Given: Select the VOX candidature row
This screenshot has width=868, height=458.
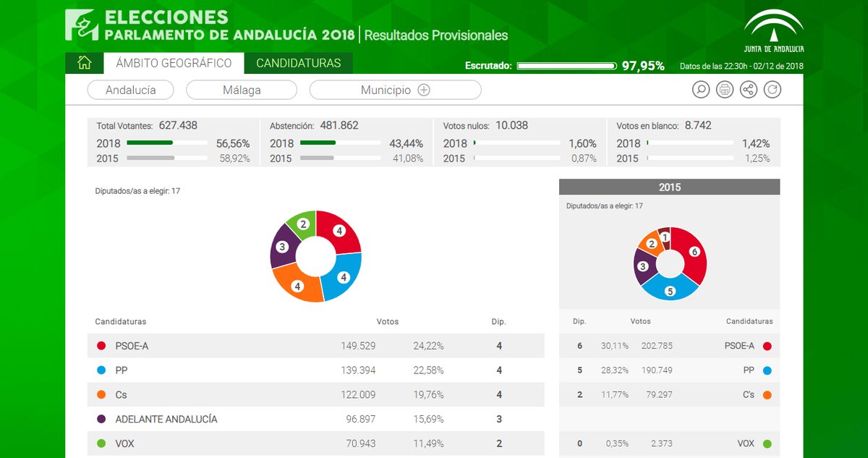Looking at the screenshot, I should [315, 444].
